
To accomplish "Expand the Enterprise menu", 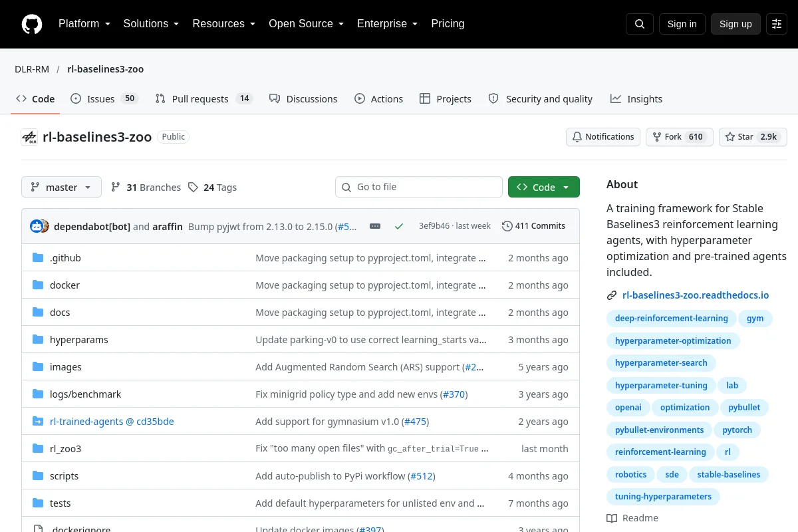I will (x=387, y=24).
